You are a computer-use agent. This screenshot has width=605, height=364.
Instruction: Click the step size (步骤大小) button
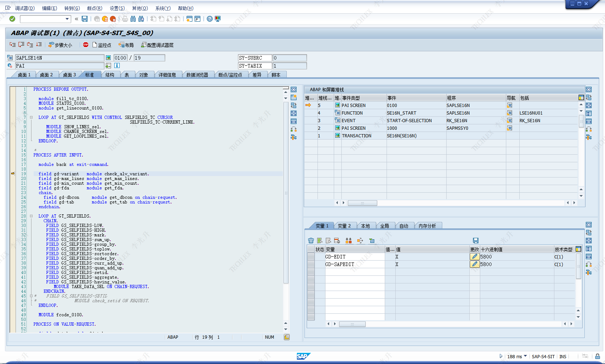pyautogui.click(x=60, y=45)
